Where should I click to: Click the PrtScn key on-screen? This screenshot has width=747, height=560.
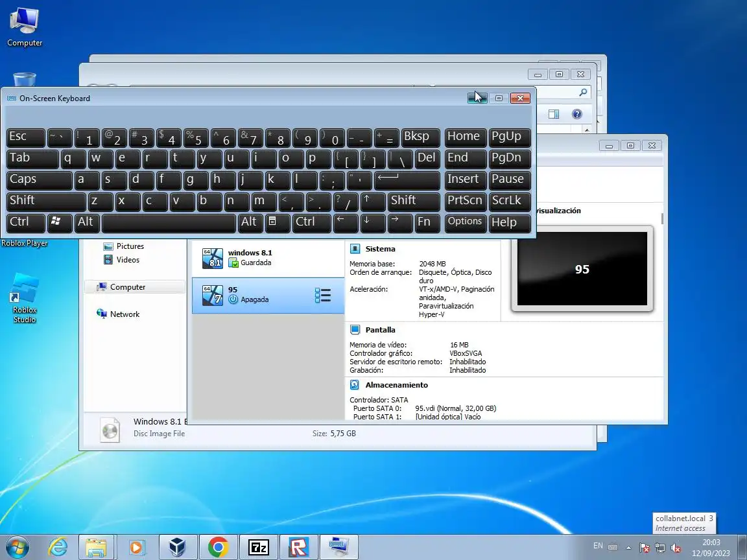pyautogui.click(x=466, y=202)
